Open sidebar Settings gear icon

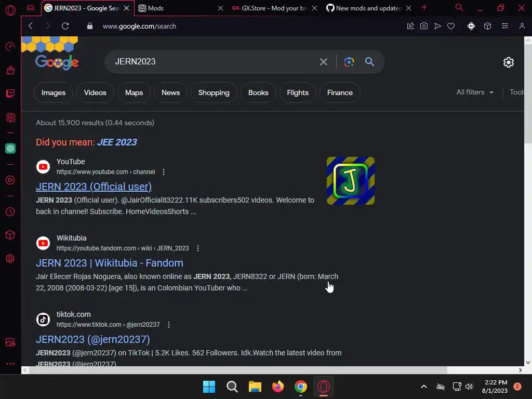[10, 259]
